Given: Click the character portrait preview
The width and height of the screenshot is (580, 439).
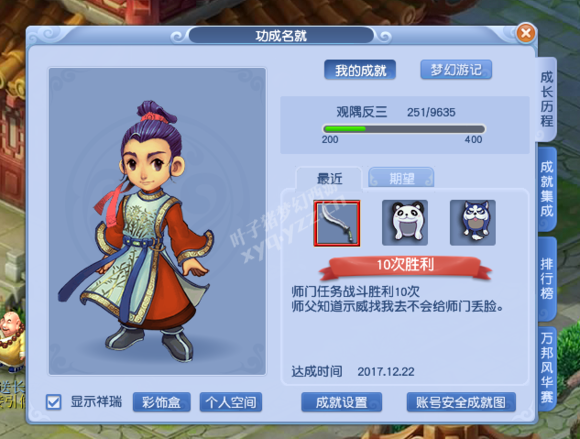Looking at the screenshot, I should [158, 221].
